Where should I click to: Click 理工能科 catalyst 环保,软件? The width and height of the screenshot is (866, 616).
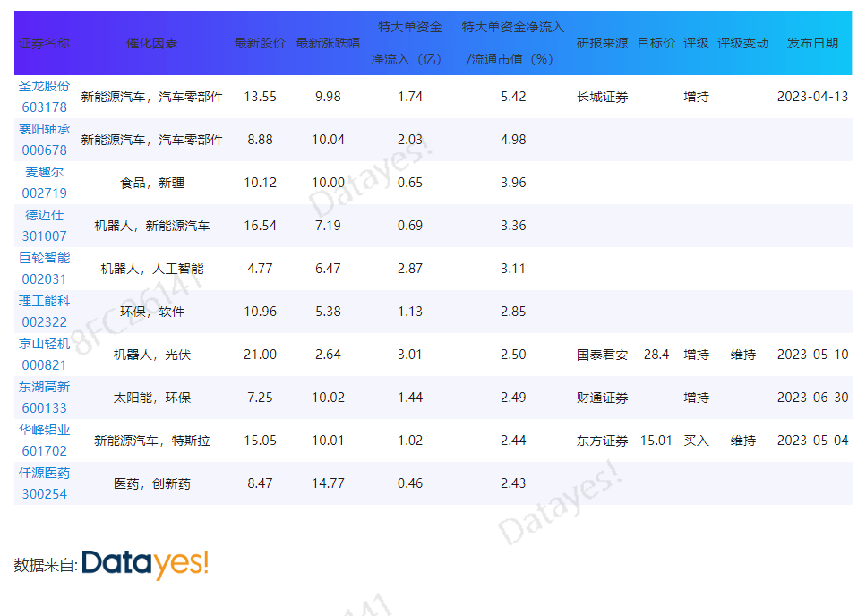pyautogui.click(x=152, y=312)
